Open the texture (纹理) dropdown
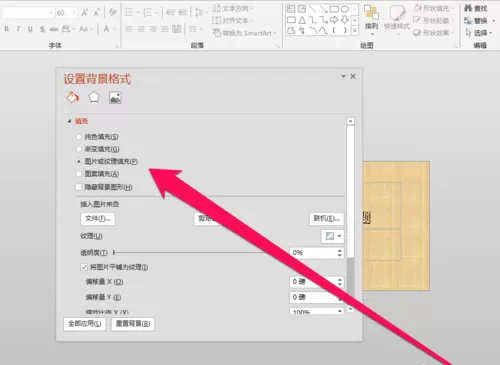 pyautogui.click(x=332, y=236)
